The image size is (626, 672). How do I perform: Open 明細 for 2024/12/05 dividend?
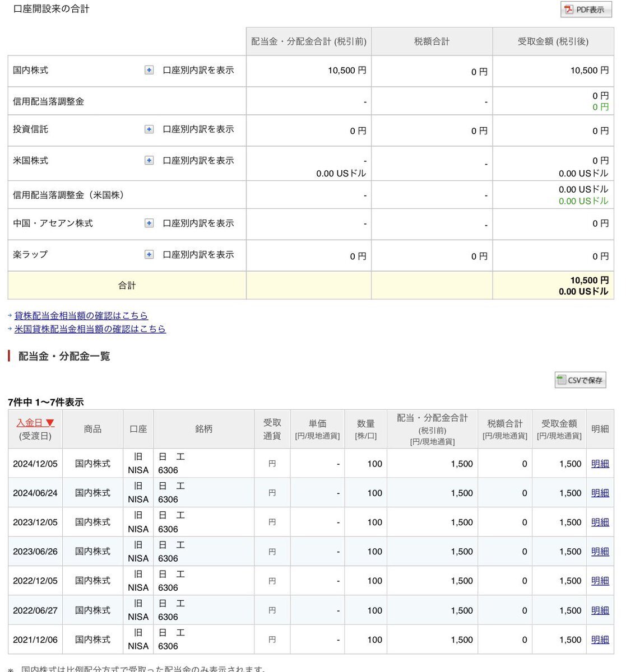(x=600, y=464)
